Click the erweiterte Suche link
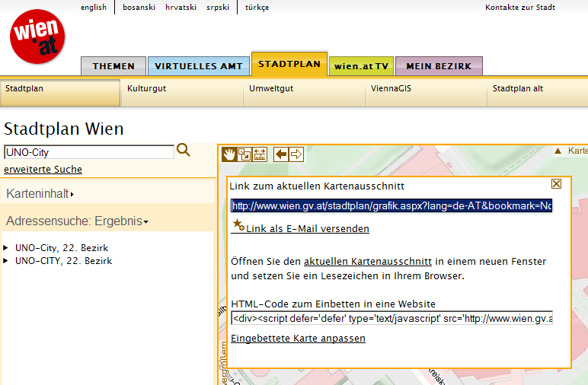This screenshot has height=385, width=588. (x=43, y=170)
